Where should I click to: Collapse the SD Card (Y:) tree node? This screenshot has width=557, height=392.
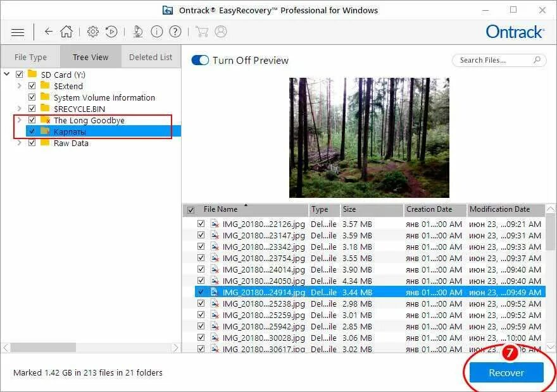[x=7, y=74]
